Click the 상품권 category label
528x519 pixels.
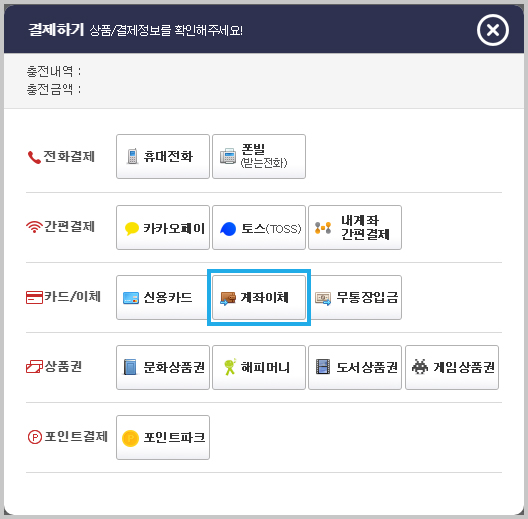54,367
